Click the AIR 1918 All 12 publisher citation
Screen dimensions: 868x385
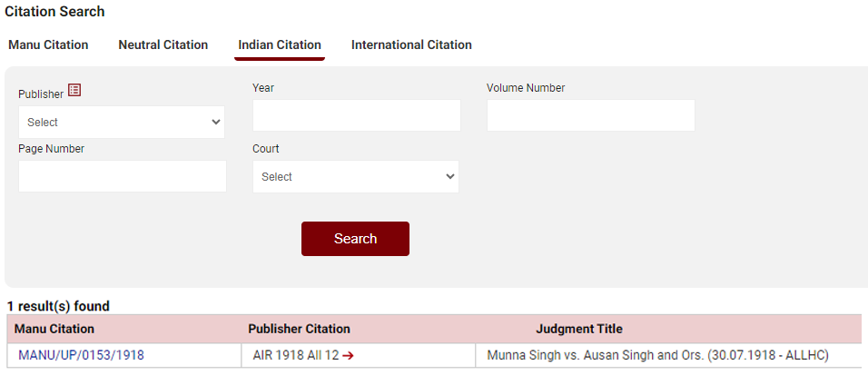click(x=295, y=356)
